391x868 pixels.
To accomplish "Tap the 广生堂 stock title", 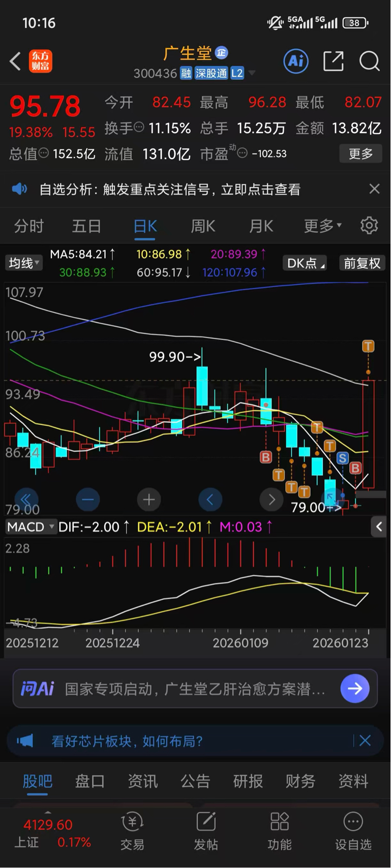I will (x=188, y=53).
